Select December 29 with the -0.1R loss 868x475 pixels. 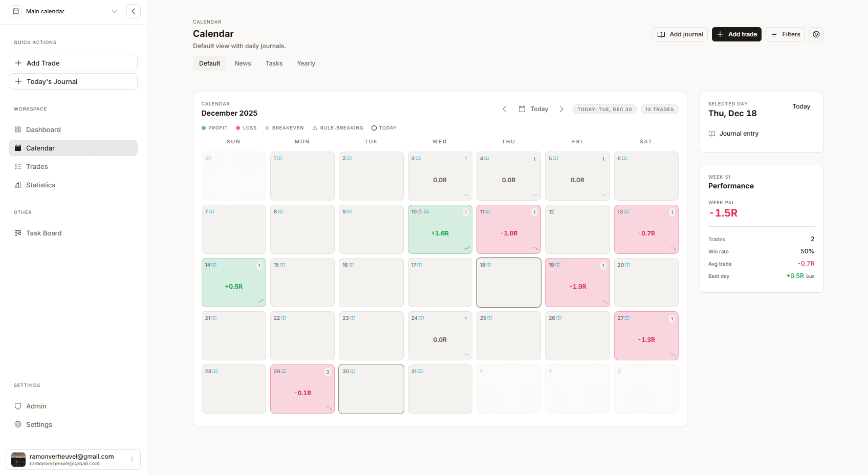302,389
